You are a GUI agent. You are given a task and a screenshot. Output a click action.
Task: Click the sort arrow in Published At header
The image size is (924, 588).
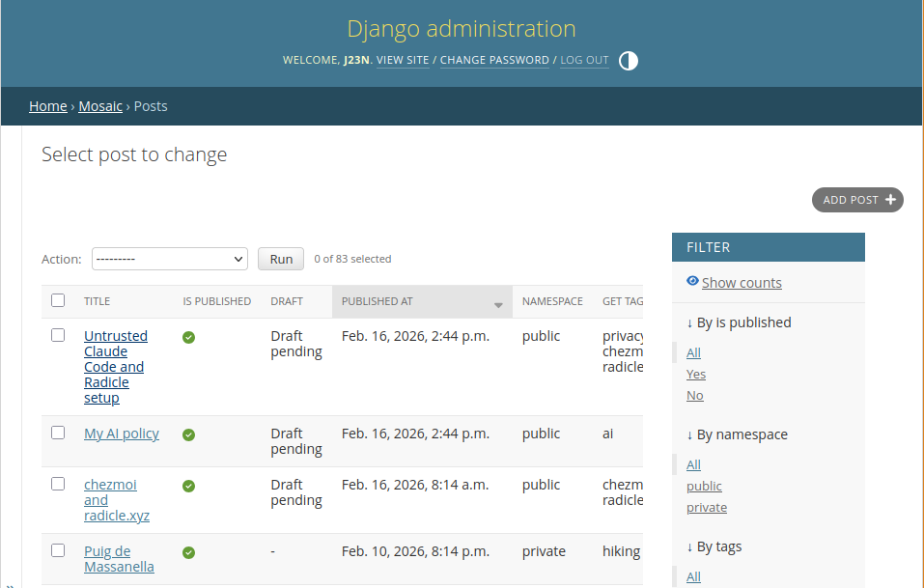(x=498, y=304)
